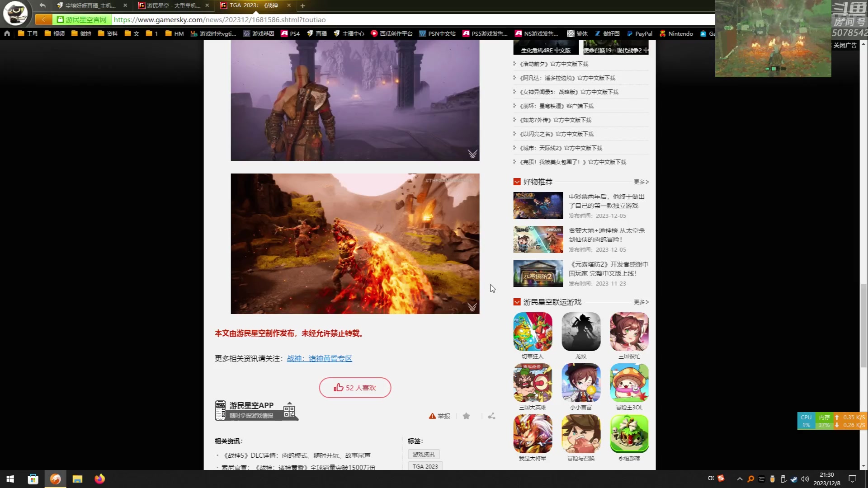
Task: Open the HM bookmark folder
Action: coord(175,33)
